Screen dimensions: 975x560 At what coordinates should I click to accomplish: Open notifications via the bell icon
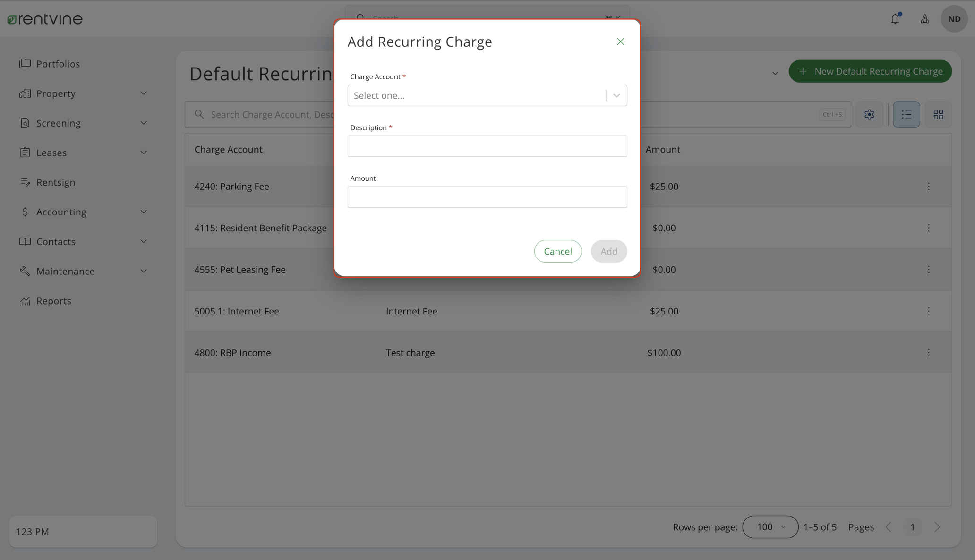coord(895,19)
